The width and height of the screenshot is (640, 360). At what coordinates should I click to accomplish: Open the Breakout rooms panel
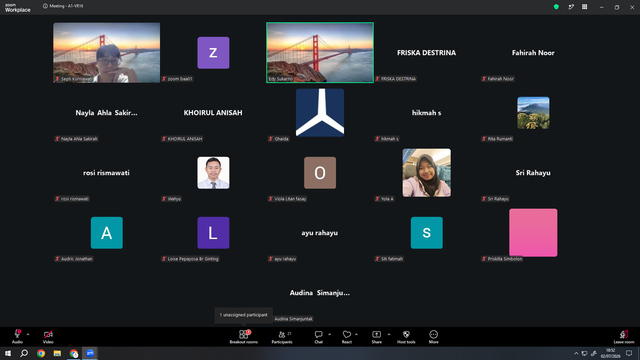[x=244, y=336]
